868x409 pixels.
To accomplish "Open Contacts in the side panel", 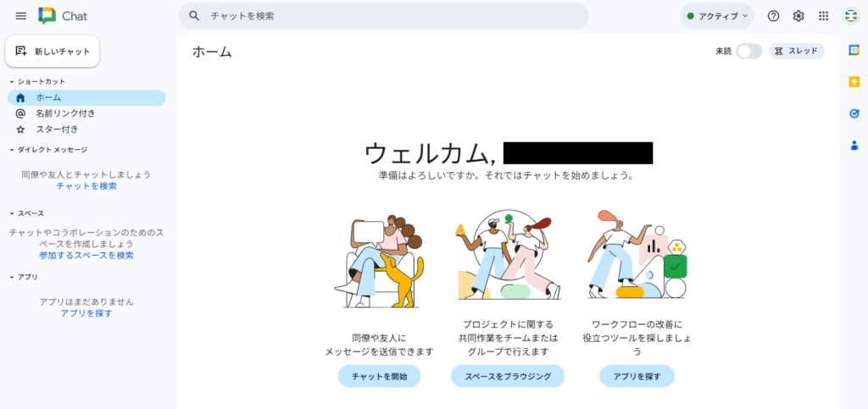I will pyautogui.click(x=854, y=145).
